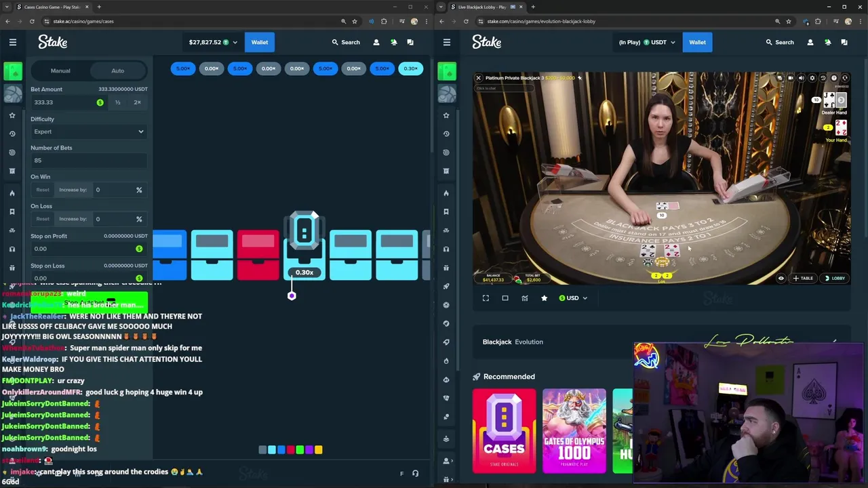Open the (In Play) USDT balance dropdown
This screenshot has width=868, height=488.
pyautogui.click(x=647, y=42)
